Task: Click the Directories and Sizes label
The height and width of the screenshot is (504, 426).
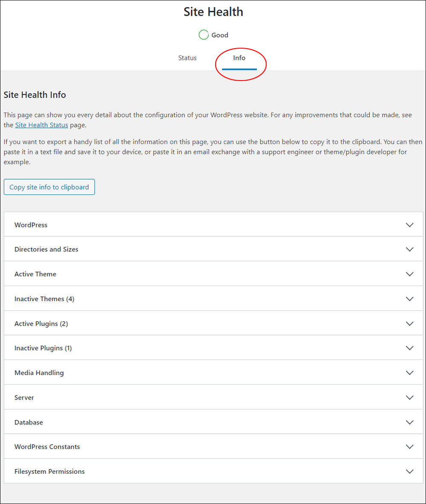Action: 46,249
